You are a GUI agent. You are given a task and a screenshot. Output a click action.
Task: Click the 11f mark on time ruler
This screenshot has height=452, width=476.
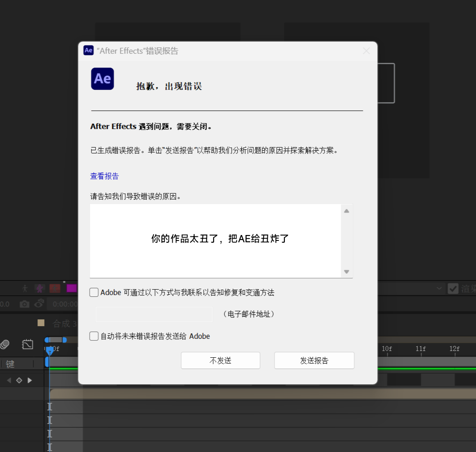point(421,349)
